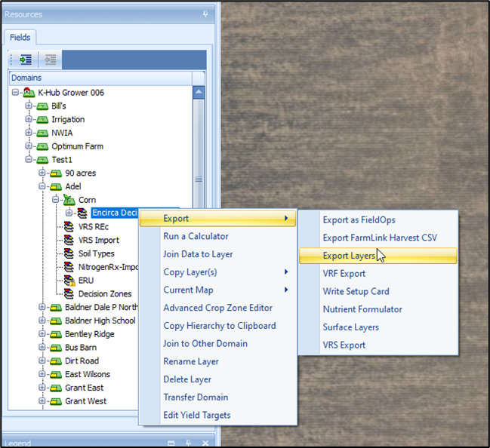The image size is (490, 448).
Task: Expand the Bill's farm node
Action: (x=29, y=106)
